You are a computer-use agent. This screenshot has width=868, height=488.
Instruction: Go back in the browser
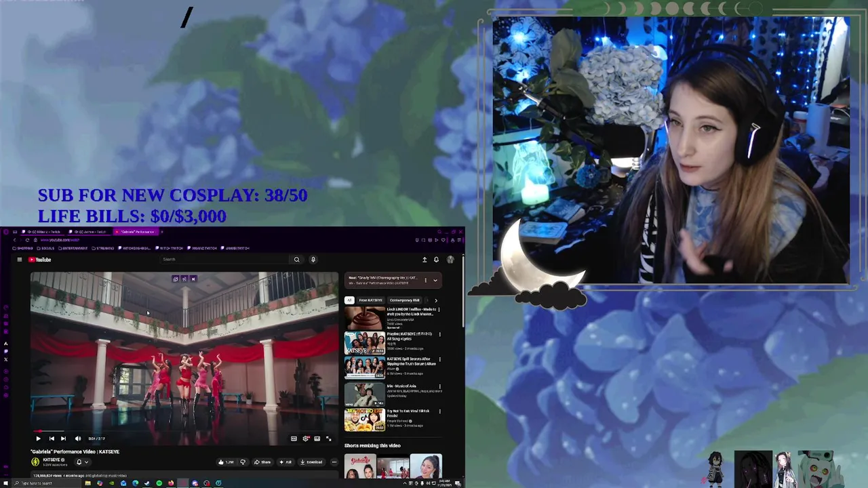coord(14,240)
